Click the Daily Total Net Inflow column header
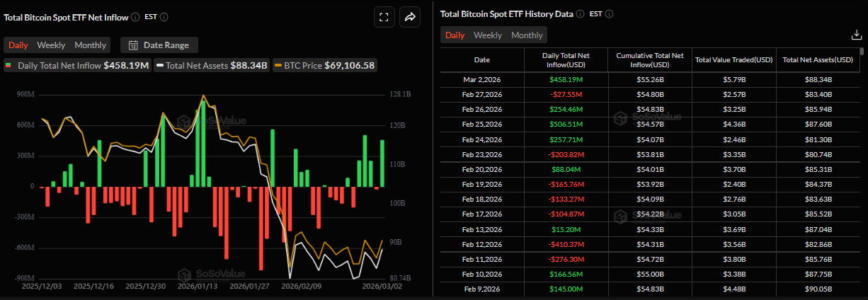This screenshot has width=868, height=300. (x=564, y=59)
